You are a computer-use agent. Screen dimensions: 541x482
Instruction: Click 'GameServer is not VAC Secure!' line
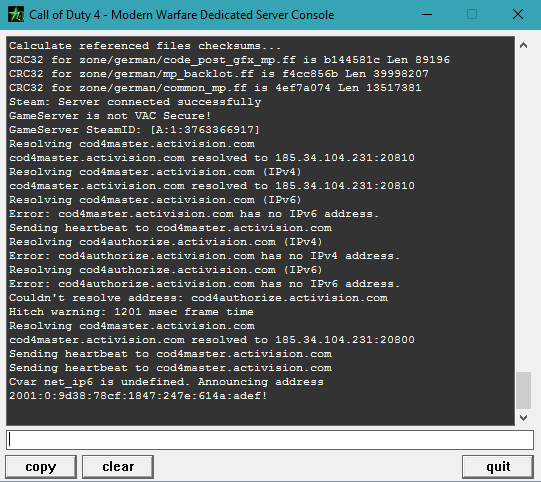(x=110, y=116)
